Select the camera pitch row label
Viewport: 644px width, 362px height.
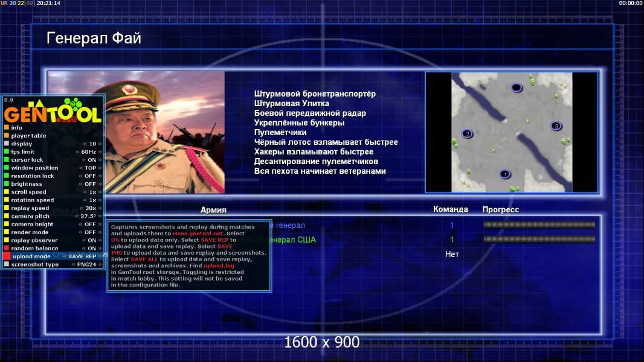coord(30,216)
